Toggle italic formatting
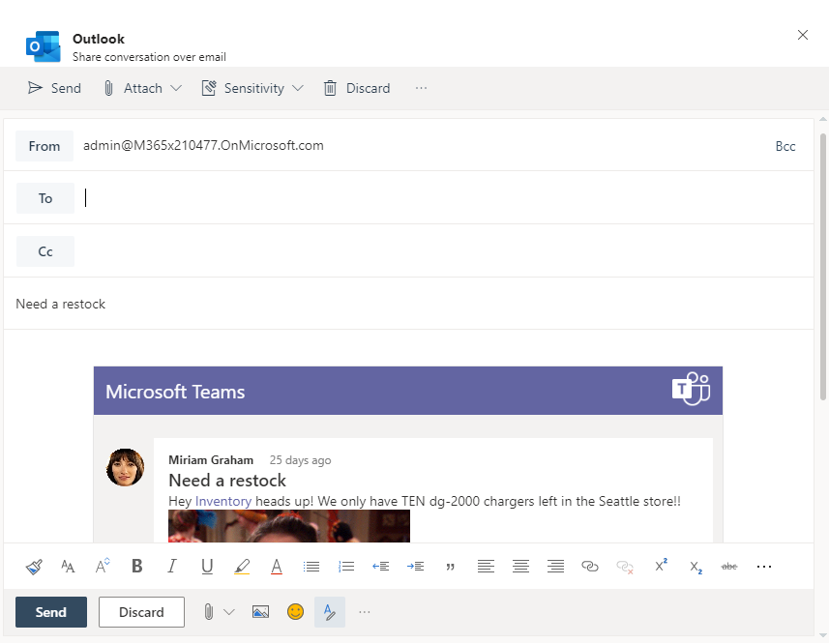Screen dimensions: 829x644 (172, 567)
